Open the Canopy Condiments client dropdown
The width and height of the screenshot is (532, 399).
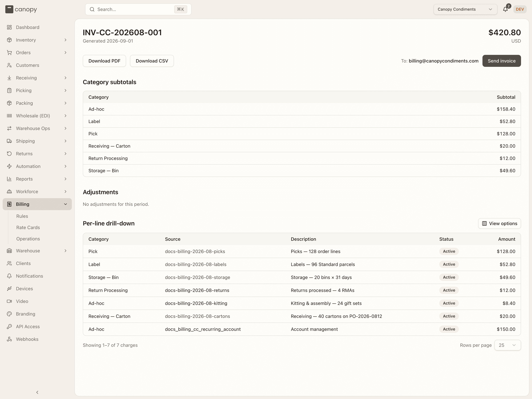pos(465,9)
